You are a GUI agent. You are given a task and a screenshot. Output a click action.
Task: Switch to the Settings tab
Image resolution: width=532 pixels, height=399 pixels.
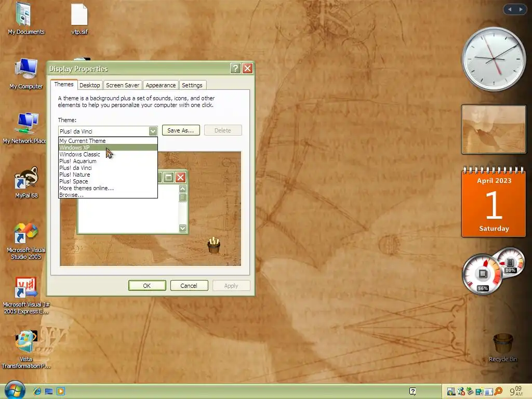click(x=192, y=85)
